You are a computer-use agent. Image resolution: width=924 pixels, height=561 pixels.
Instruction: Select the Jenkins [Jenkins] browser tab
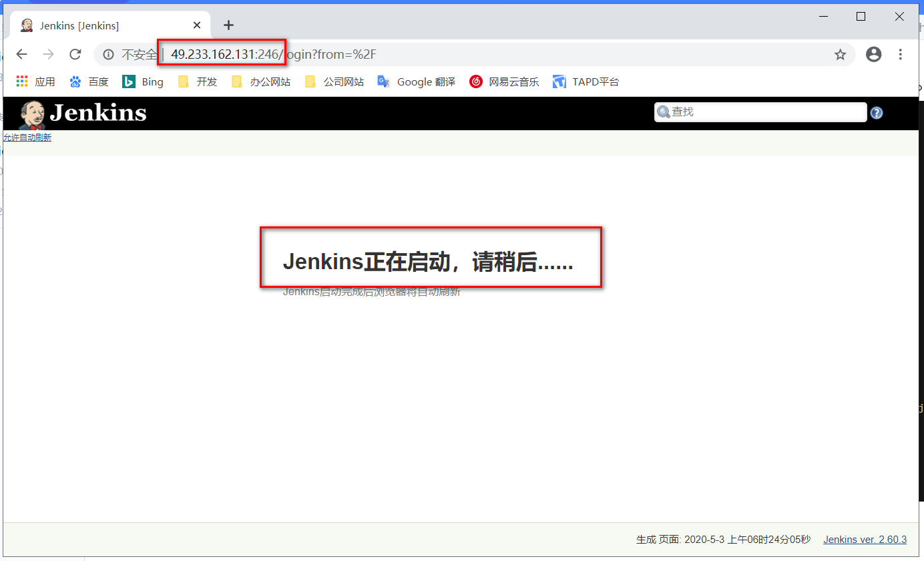click(x=111, y=25)
